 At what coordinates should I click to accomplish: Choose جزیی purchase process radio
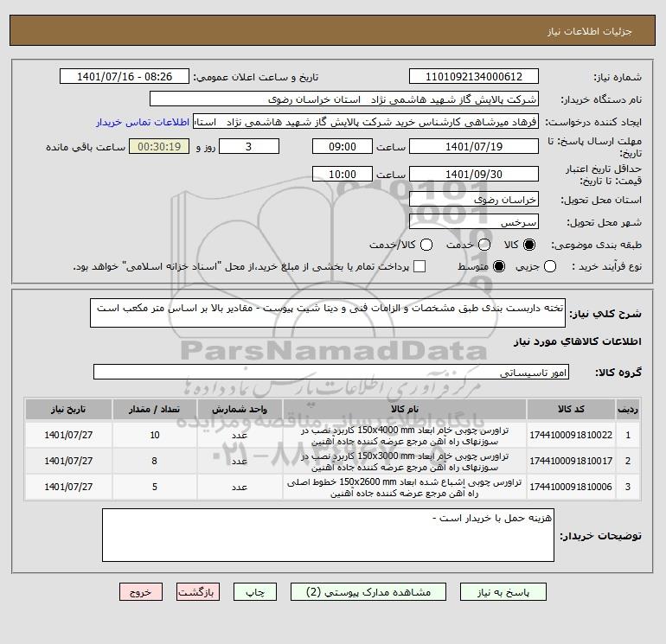pyautogui.click(x=550, y=266)
